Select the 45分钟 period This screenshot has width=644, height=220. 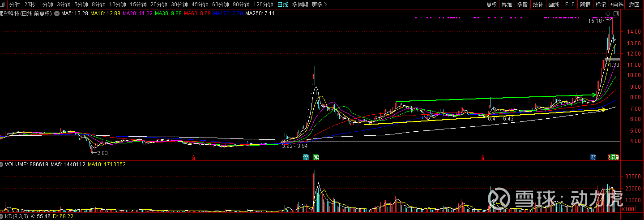(x=200, y=4)
